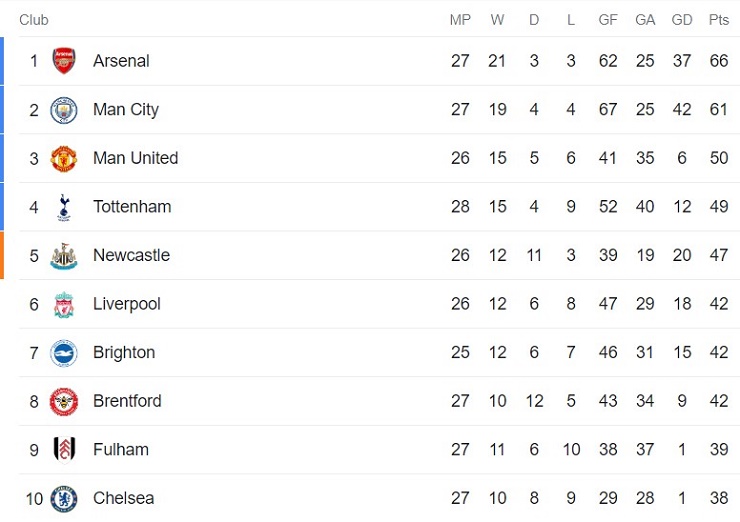Select the Brighton round crest
The width and height of the screenshot is (740, 522).
64,353
